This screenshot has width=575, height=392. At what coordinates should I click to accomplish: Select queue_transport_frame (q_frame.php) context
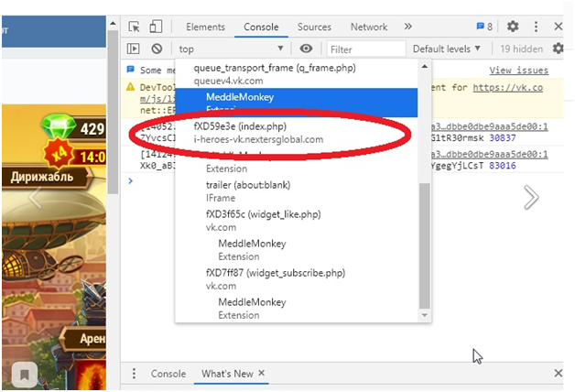click(x=297, y=73)
